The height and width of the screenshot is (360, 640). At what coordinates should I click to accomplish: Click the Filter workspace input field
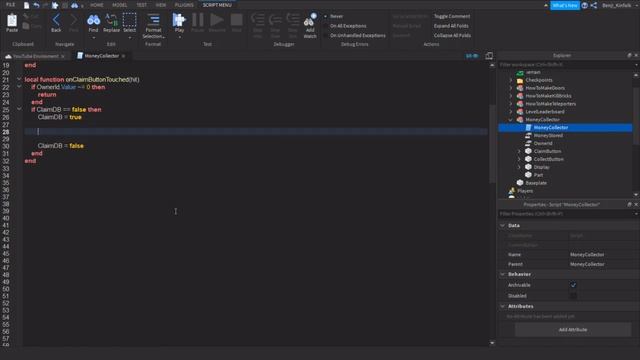(x=566, y=64)
